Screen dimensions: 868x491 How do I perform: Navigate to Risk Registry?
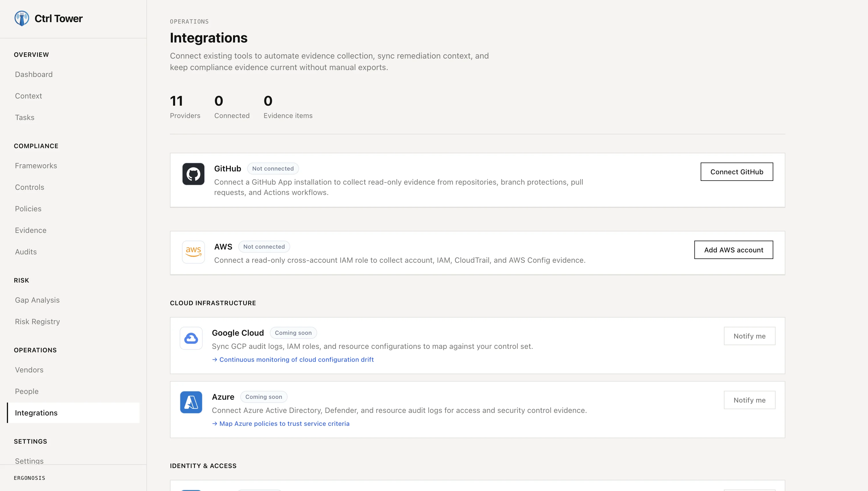[x=37, y=322]
